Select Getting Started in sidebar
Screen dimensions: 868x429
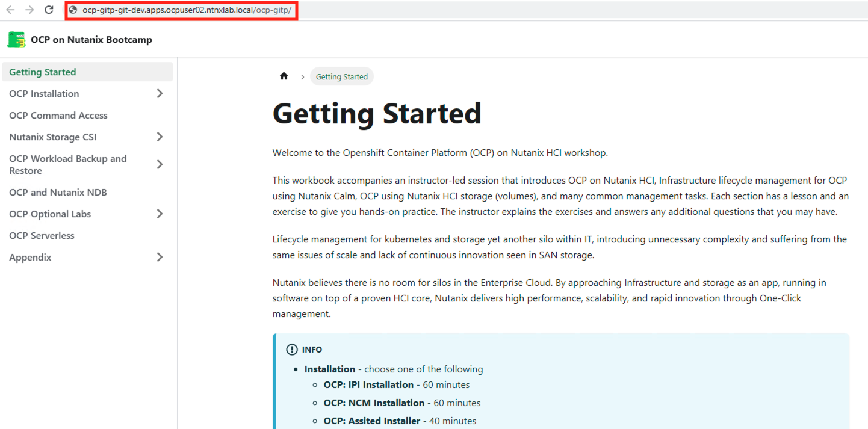[x=43, y=72]
